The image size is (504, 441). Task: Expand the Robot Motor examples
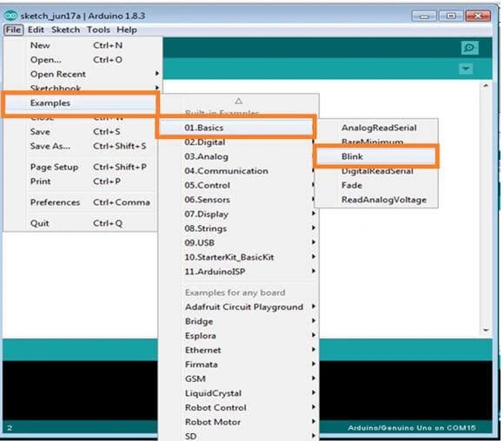tap(238, 422)
